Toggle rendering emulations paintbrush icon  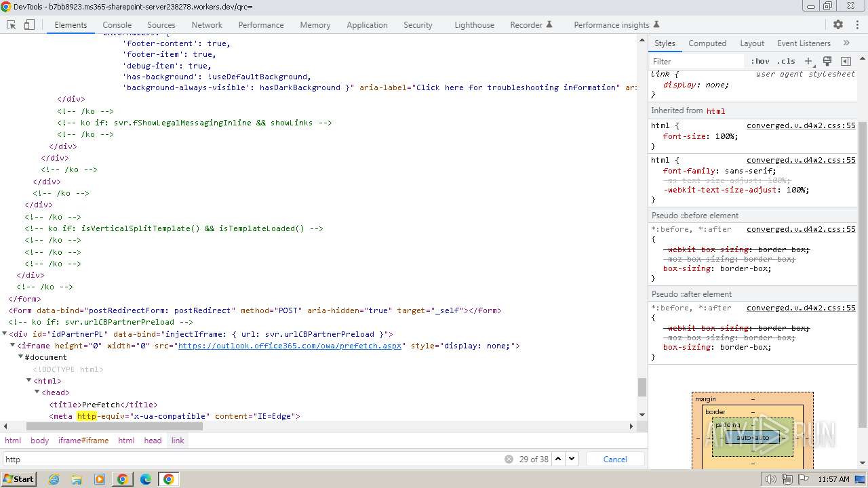[x=827, y=61]
